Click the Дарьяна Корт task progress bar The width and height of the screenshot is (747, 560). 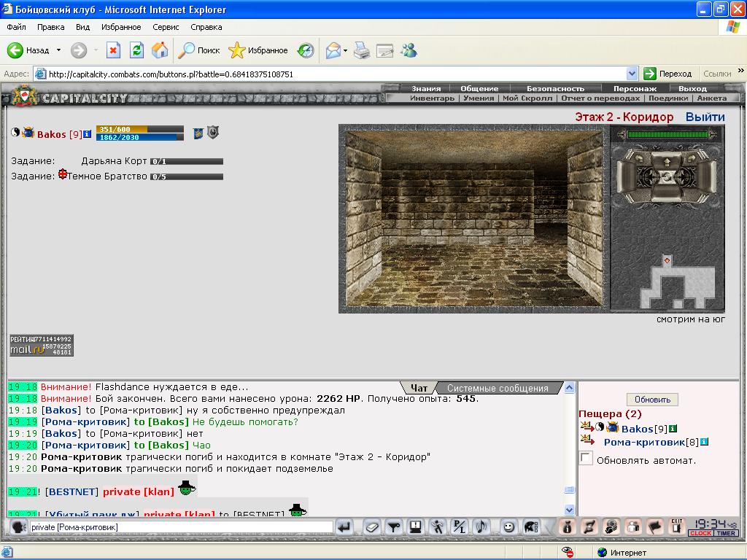pyautogui.click(x=187, y=161)
